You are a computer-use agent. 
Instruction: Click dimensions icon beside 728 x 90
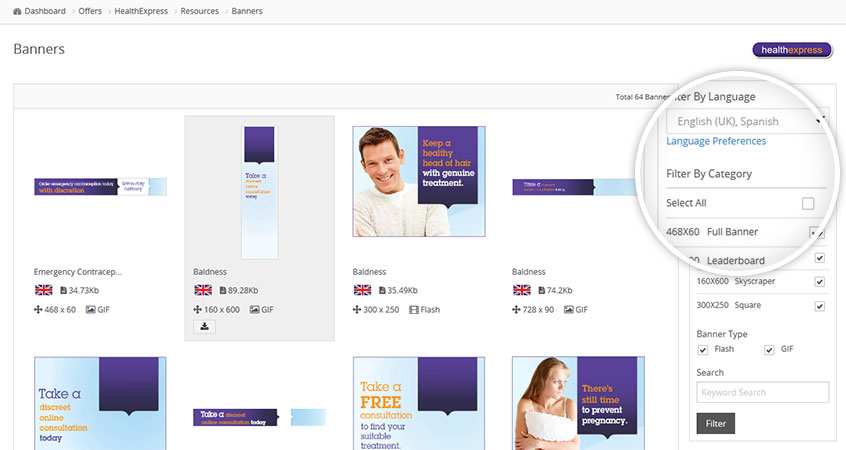(x=516, y=310)
